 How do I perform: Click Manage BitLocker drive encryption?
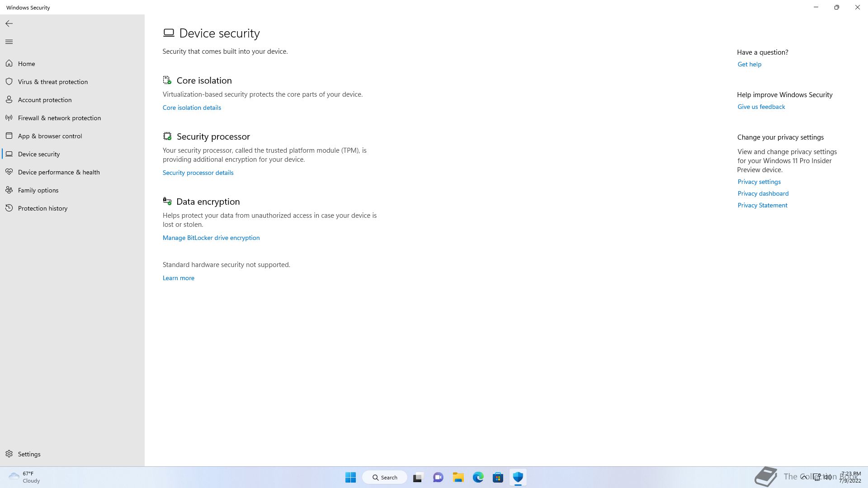tap(211, 238)
